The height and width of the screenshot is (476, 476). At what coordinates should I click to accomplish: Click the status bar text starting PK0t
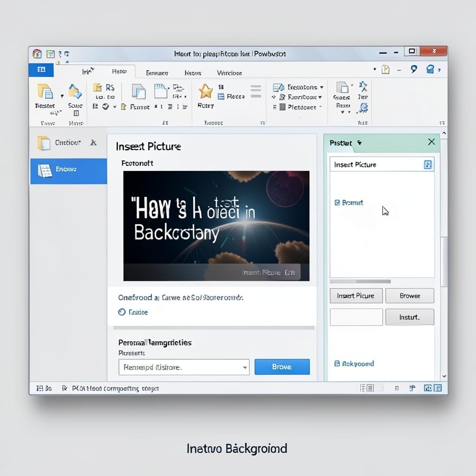coord(115,388)
